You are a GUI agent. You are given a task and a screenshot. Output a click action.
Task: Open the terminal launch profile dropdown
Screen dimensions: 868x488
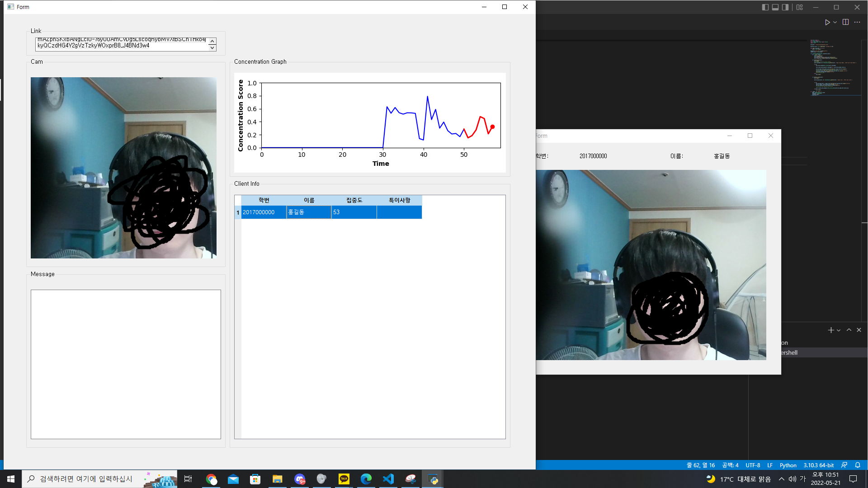click(x=839, y=330)
